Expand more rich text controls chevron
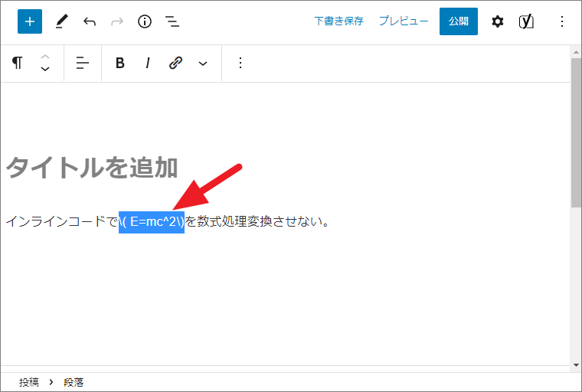Viewport: 582px width, 392px height. click(x=203, y=63)
